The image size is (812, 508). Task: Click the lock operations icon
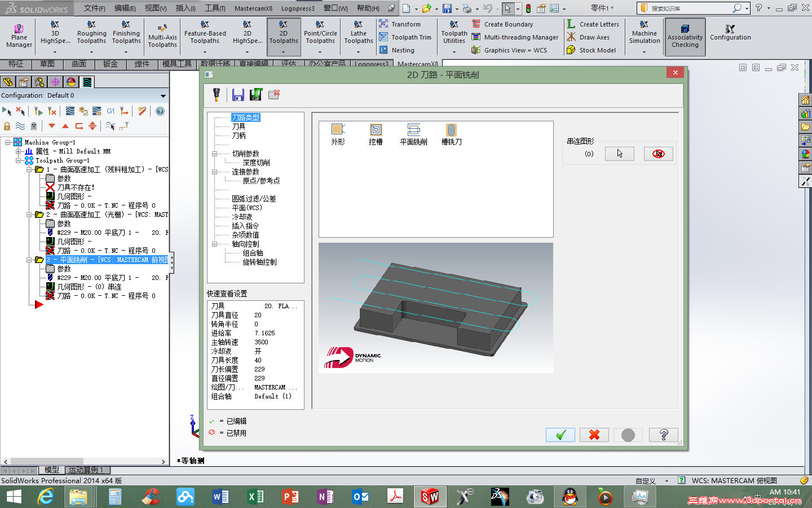tap(7, 126)
